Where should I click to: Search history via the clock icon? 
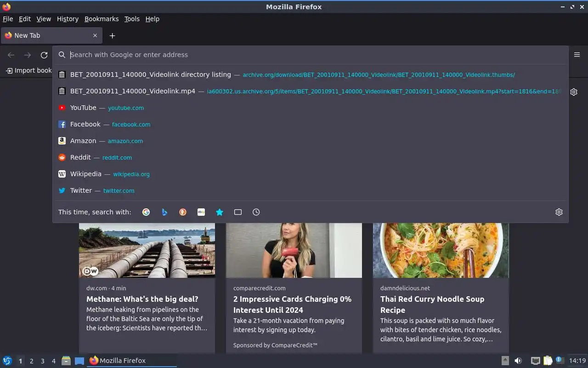[x=256, y=212]
